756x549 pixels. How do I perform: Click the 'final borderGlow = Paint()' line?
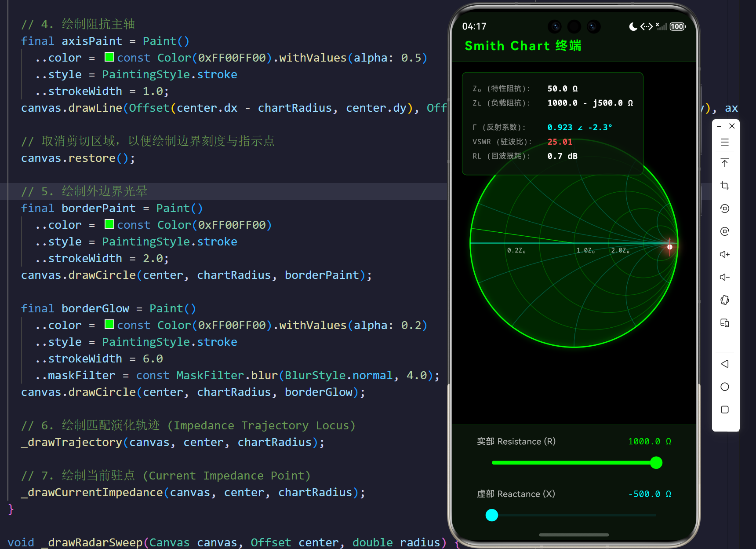[x=109, y=308]
